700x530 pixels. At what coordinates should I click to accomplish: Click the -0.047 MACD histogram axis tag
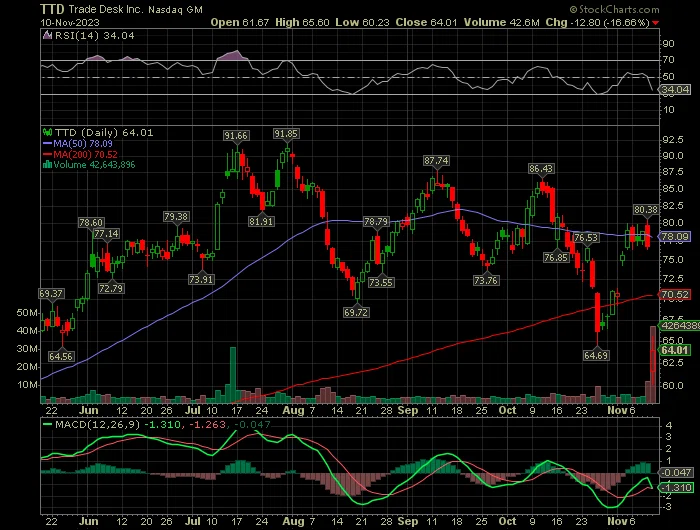coord(676,472)
